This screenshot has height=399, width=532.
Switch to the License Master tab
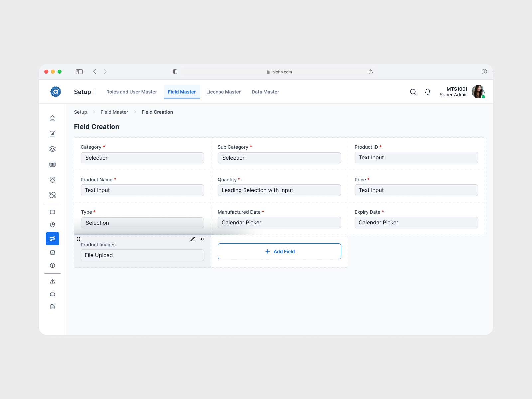tap(223, 92)
